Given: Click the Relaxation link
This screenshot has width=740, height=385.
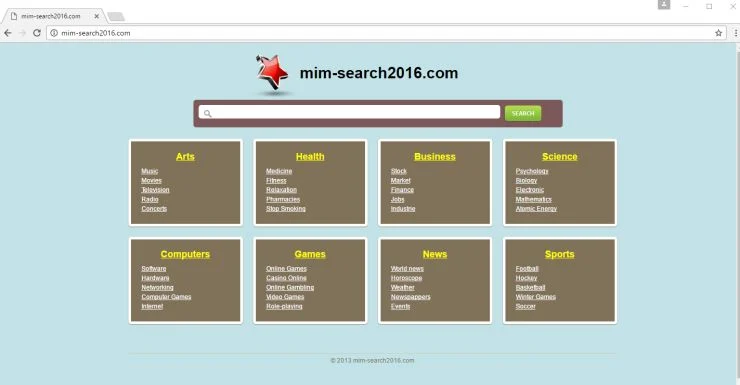Looking at the screenshot, I should (281, 190).
